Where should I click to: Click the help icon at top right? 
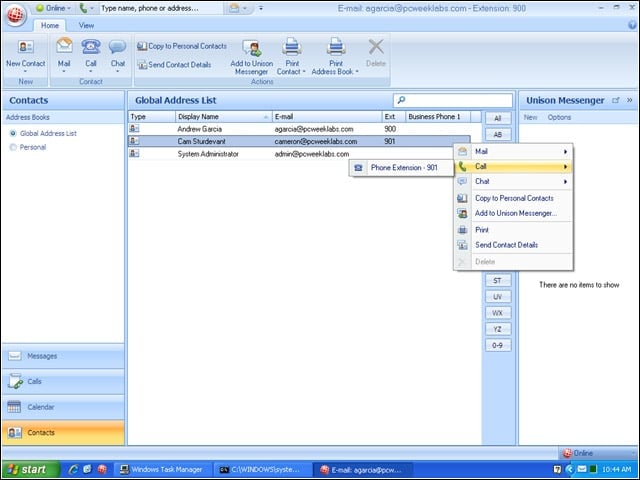(632, 25)
